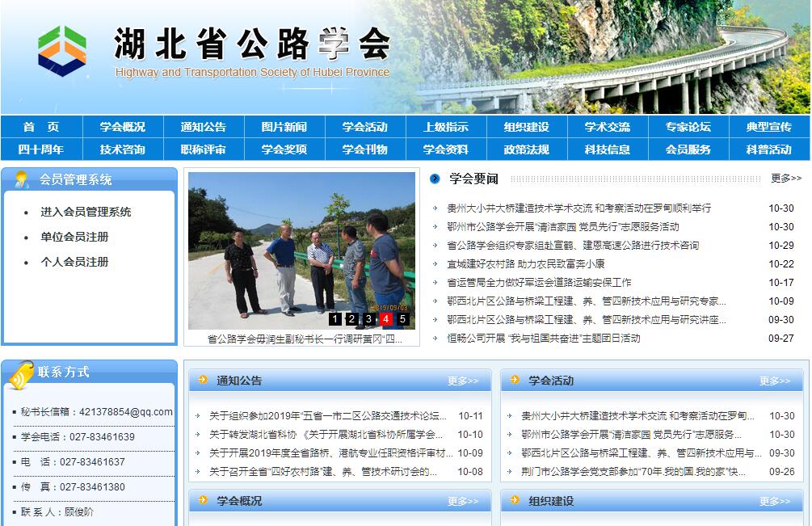Open the 四十周年 menu item
Image resolution: width=812 pixels, height=526 pixels.
[41, 149]
